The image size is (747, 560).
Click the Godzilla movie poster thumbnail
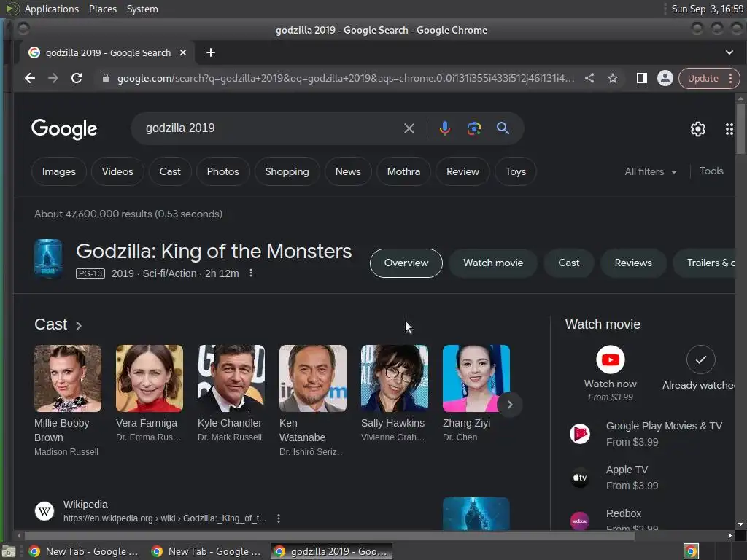(x=48, y=259)
